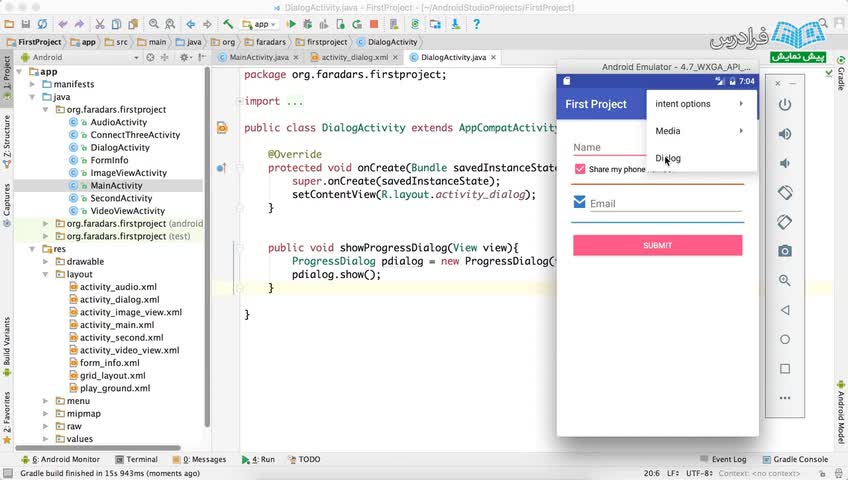
Task: Click the Name input field
Action: pyautogui.click(x=610, y=148)
